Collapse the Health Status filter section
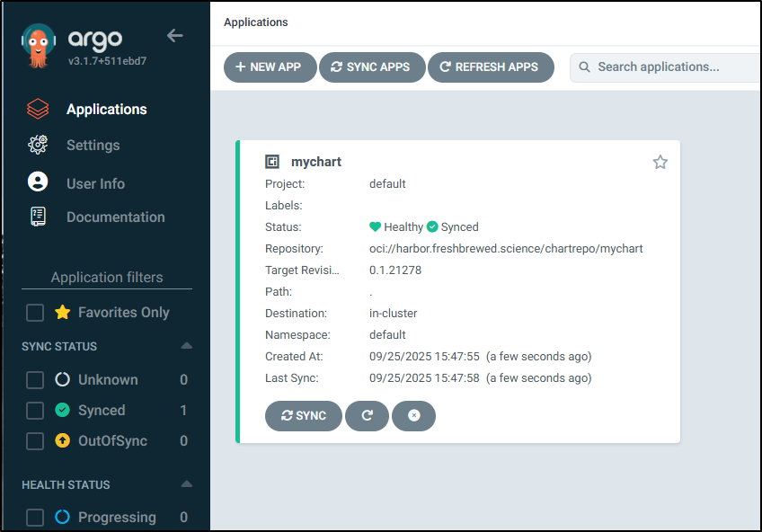 [186, 484]
